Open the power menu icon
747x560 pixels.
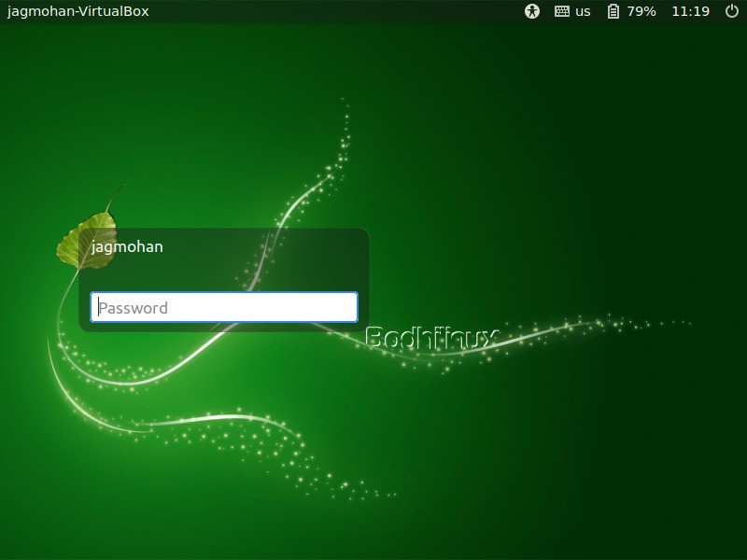[x=732, y=11]
